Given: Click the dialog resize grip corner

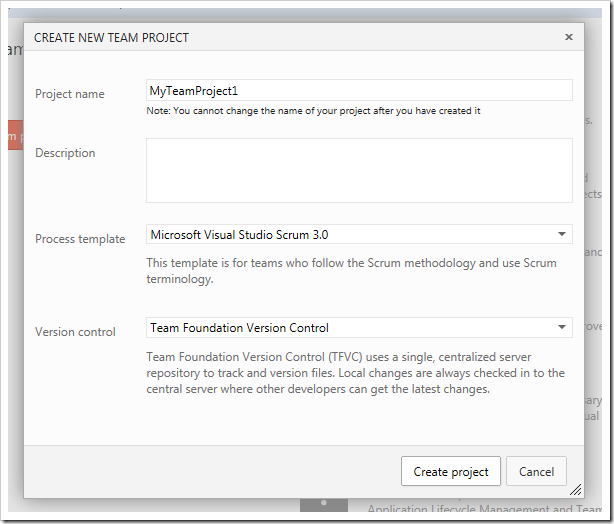Looking at the screenshot, I should point(576,491).
